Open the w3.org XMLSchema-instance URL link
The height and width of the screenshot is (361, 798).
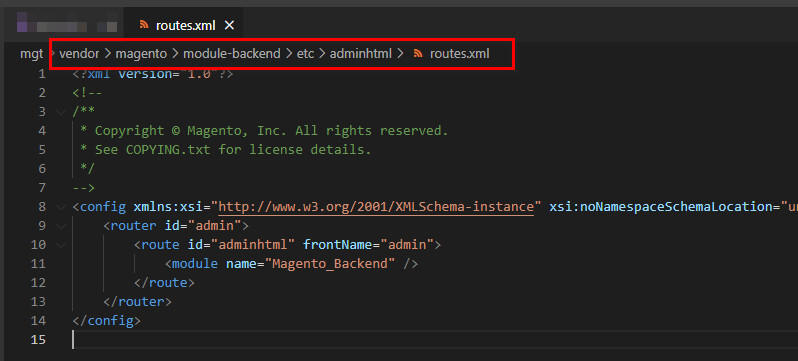tap(376, 207)
